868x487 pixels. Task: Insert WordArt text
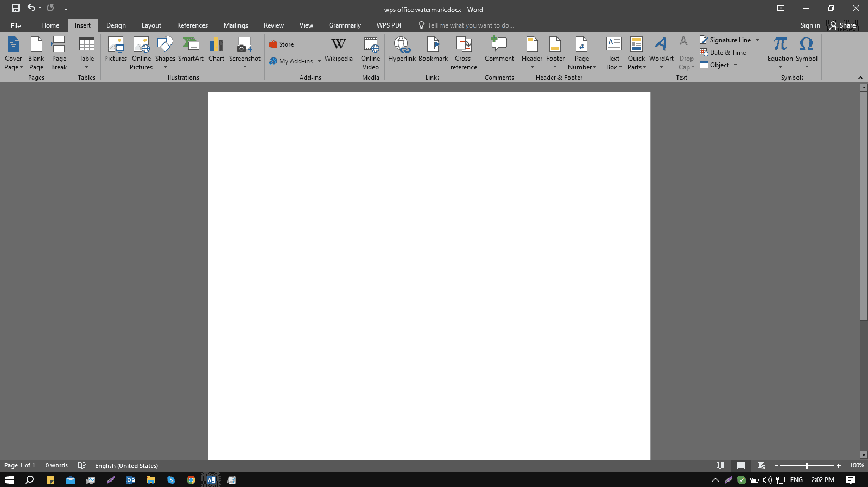point(661,53)
